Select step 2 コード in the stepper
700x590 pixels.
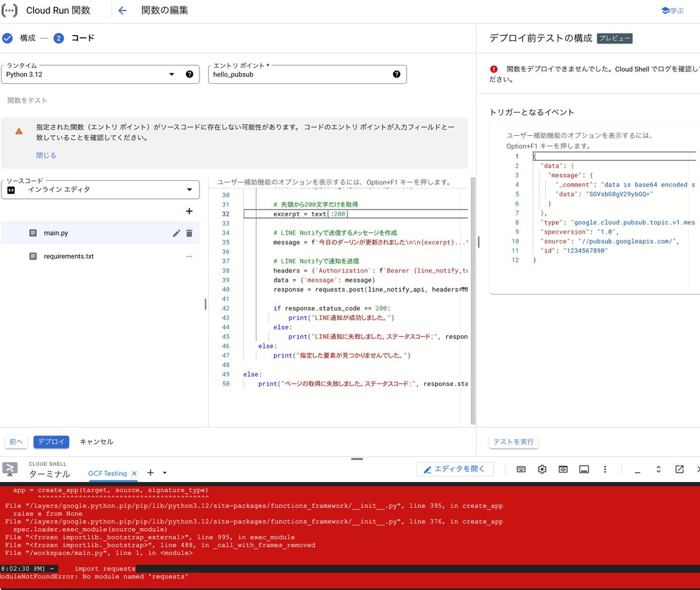point(74,38)
